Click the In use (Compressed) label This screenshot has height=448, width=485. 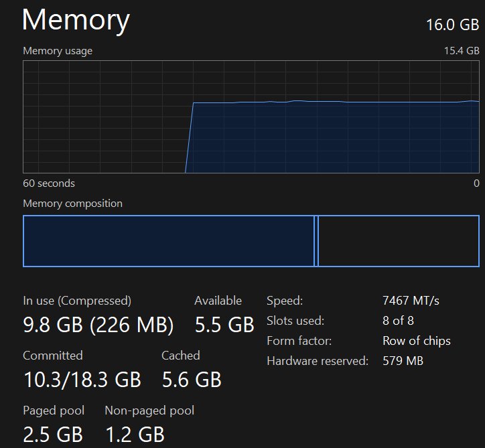pyautogui.click(x=77, y=301)
